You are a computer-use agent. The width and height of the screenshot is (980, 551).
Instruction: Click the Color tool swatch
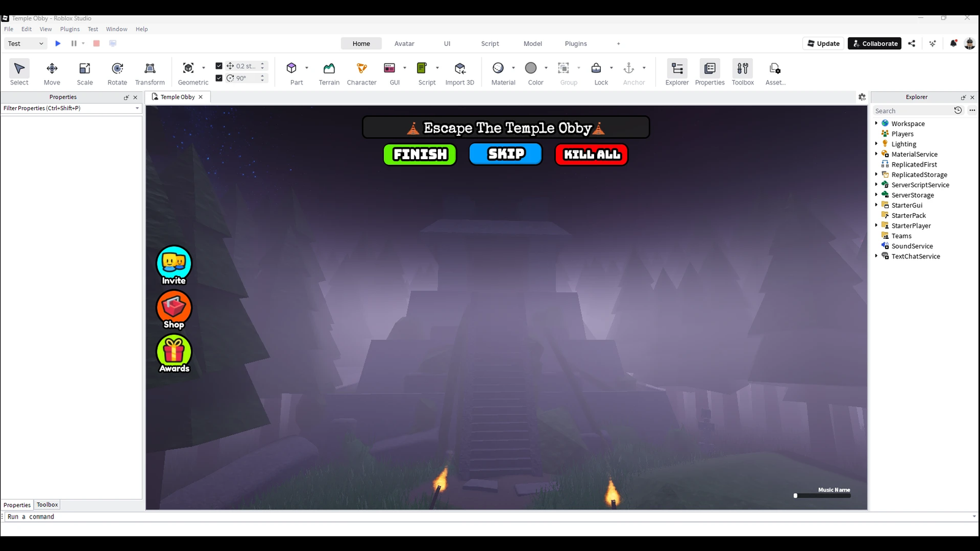(x=531, y=68)
